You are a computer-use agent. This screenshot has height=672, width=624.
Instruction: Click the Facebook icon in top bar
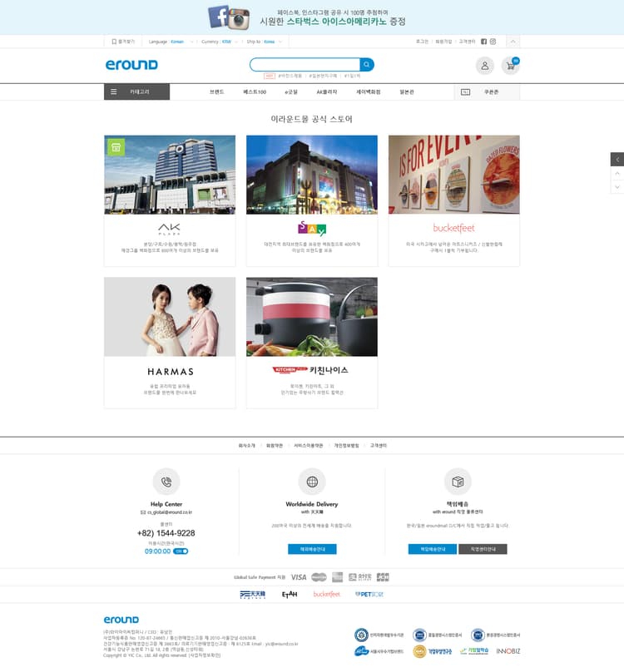(x=483, y=42)
